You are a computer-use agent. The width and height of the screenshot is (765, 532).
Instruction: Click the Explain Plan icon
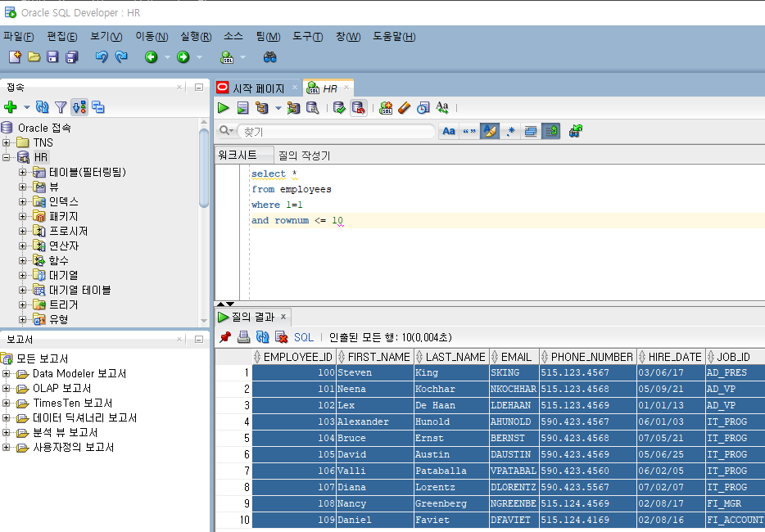(x=262, y=108)
